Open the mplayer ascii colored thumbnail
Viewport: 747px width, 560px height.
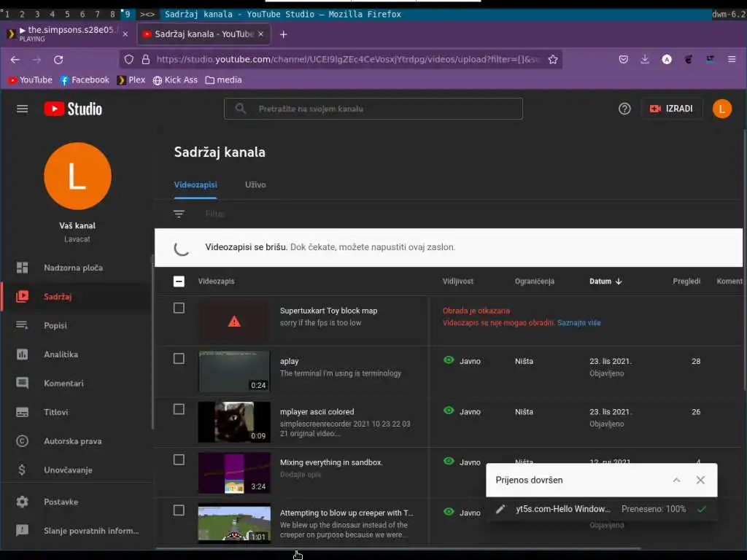[x=234, y=422]
